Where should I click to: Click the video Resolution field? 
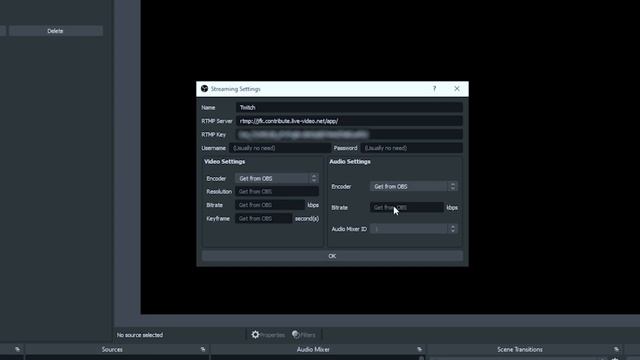pyautogui.click(x=277, y=191)
